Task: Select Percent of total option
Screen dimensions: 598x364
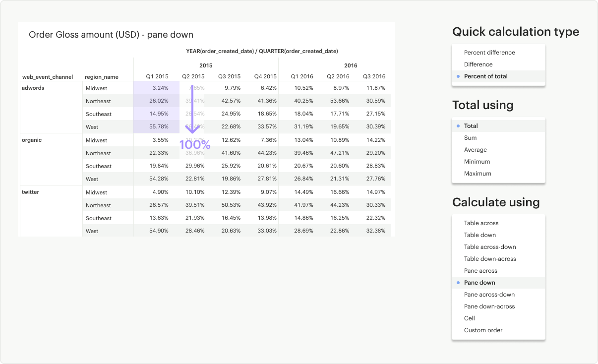Action: 485,76
